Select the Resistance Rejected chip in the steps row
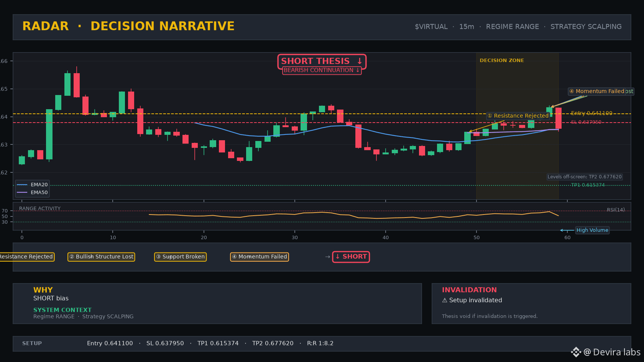Viewport: 644px width, 362px height. point(26,257)
